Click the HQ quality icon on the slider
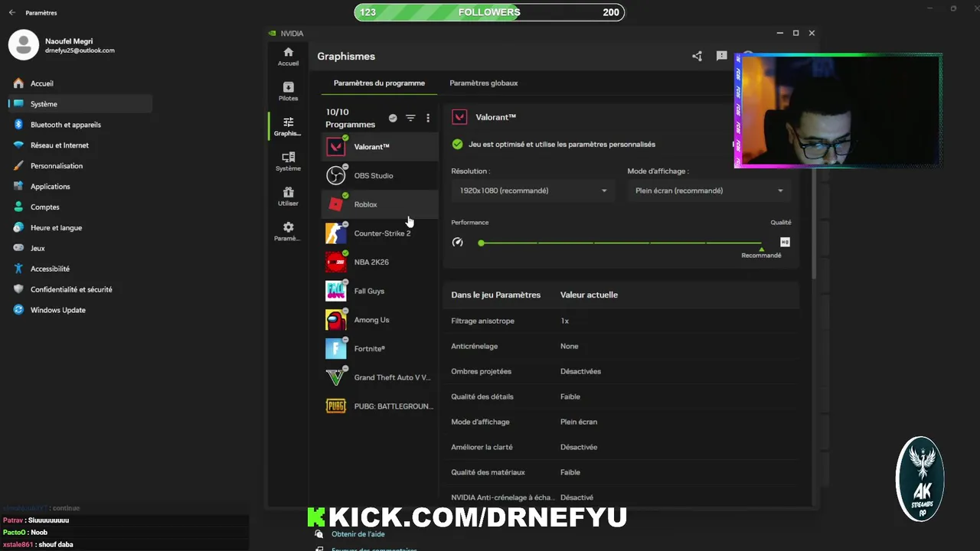 tap(785, 242)
